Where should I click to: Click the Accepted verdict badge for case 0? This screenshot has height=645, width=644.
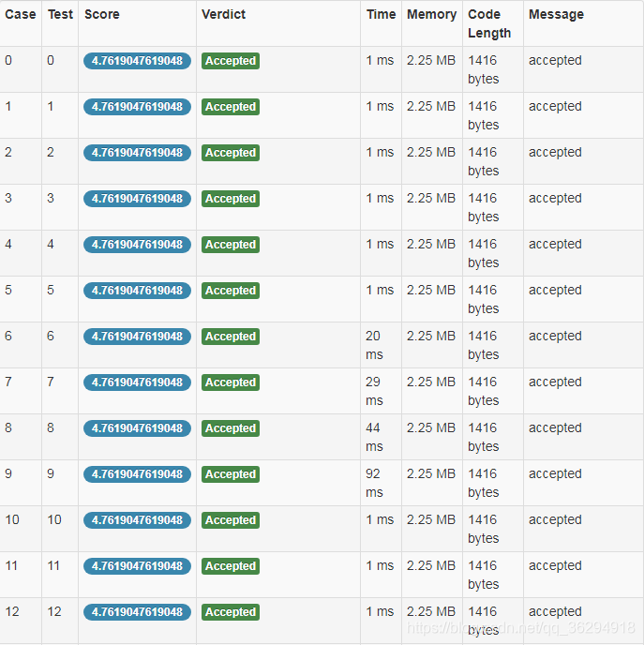231,61
